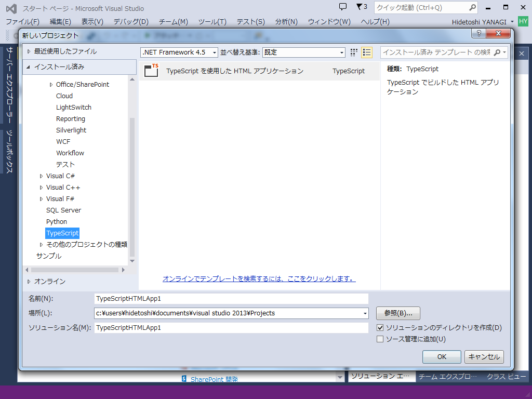
Task: Switch template list to small icons view
Action: [x=354, y=52]
